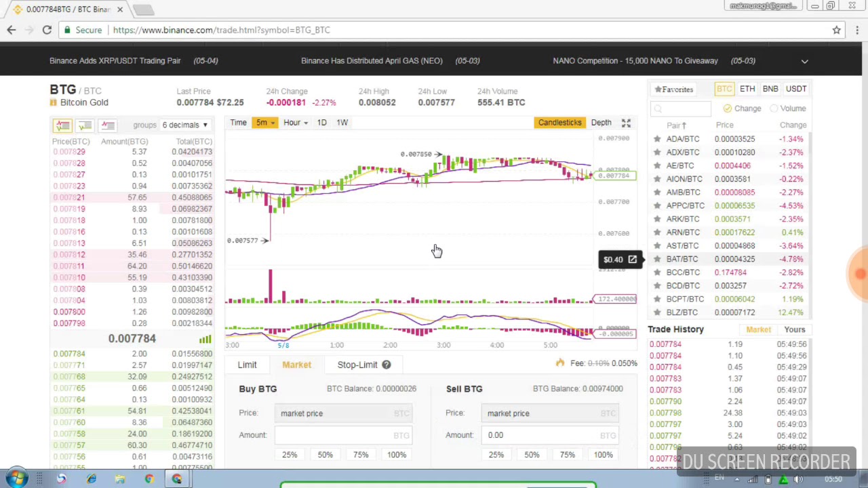Select the BTC market tab
Viewport: 868px width, 488px height.
pos(724,89)
